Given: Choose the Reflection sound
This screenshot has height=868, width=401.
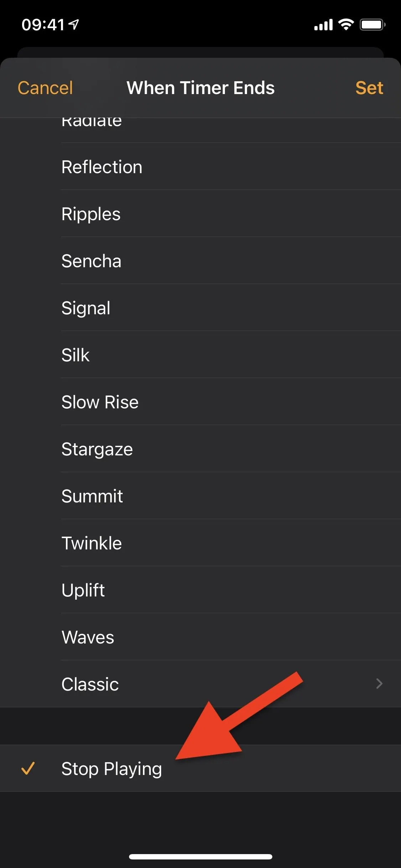Looking at the screenshot, I should coord(200,166).
